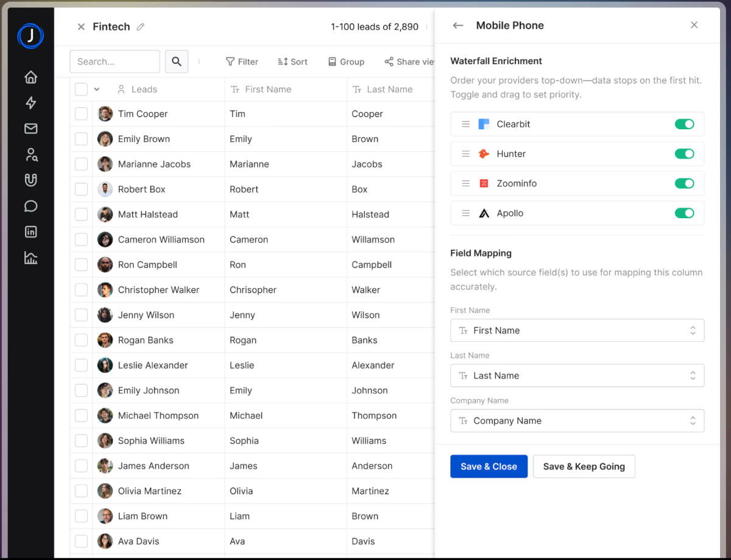Go back using the Mobile Phone arrow
The height and width of the screenshot is (560, 731).
[458, 26]
